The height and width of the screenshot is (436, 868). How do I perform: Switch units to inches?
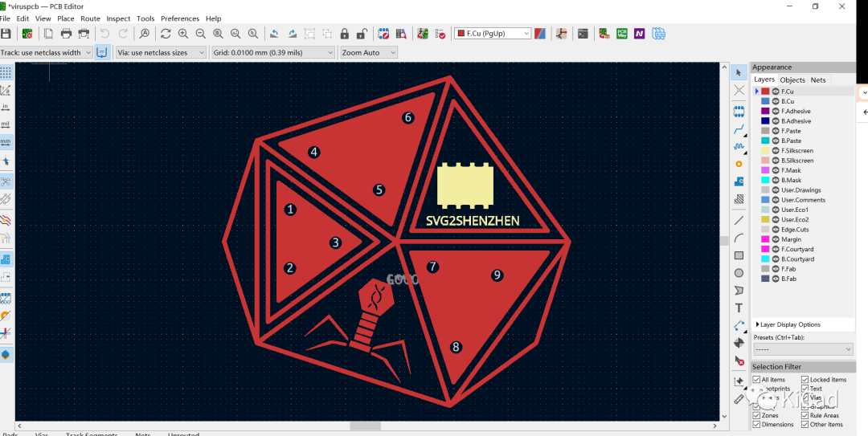[x=6, y=107]
